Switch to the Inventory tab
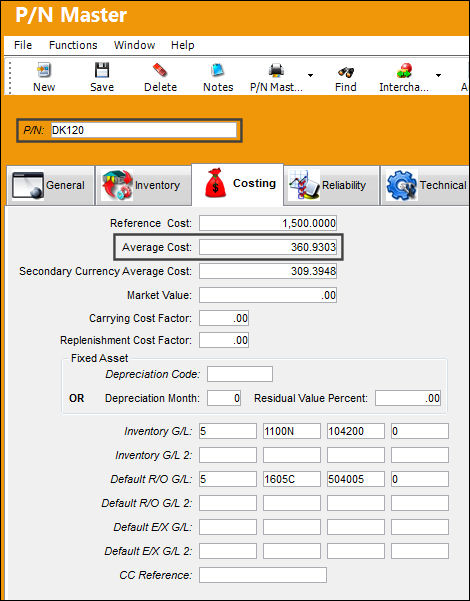The image size is (470, 601). [x=143, y=186]
